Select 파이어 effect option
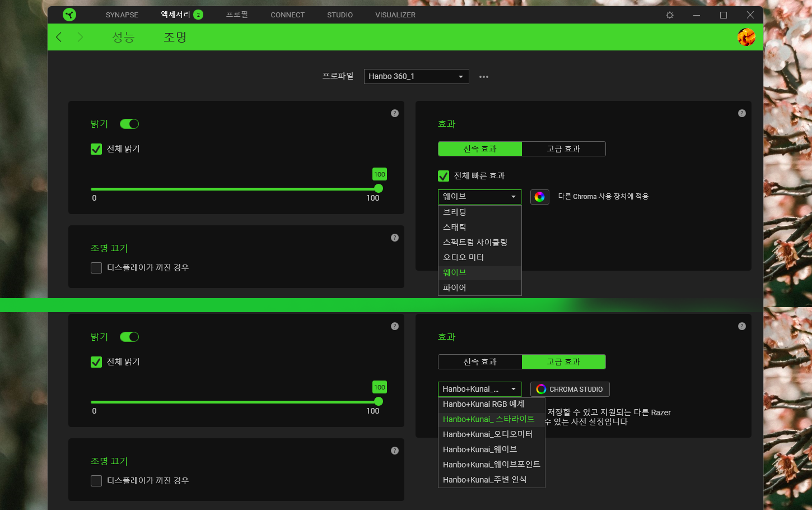The width and height of the screenshot is (812, 510). coord(480,288)
